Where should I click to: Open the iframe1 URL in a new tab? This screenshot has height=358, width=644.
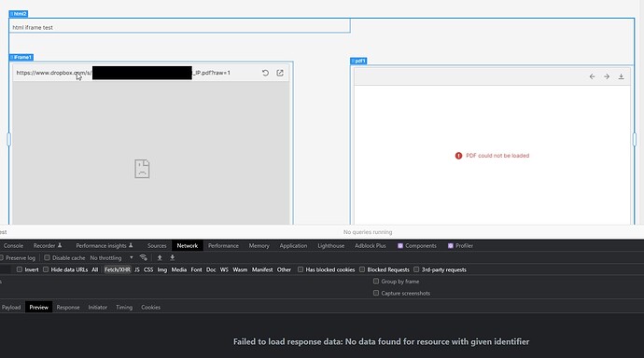280,73
